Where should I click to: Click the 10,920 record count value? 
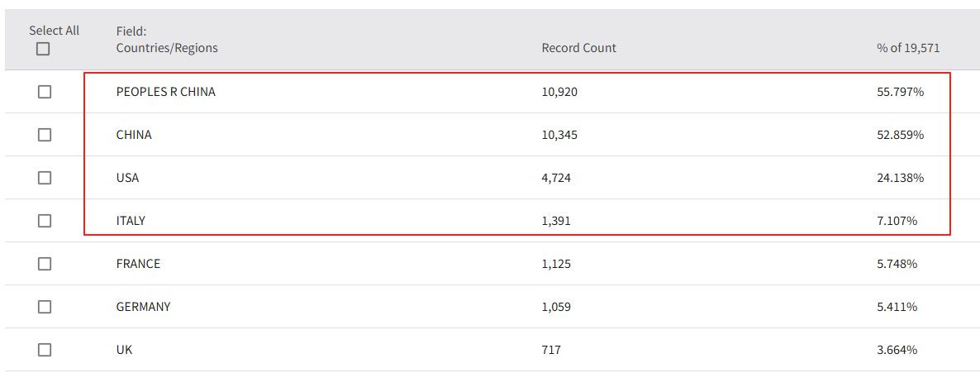pos(559,92)
